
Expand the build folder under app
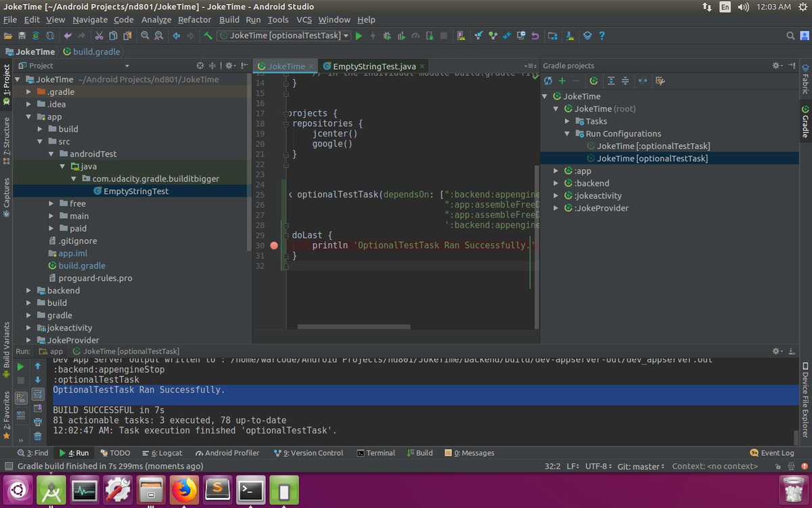(41, 129)
